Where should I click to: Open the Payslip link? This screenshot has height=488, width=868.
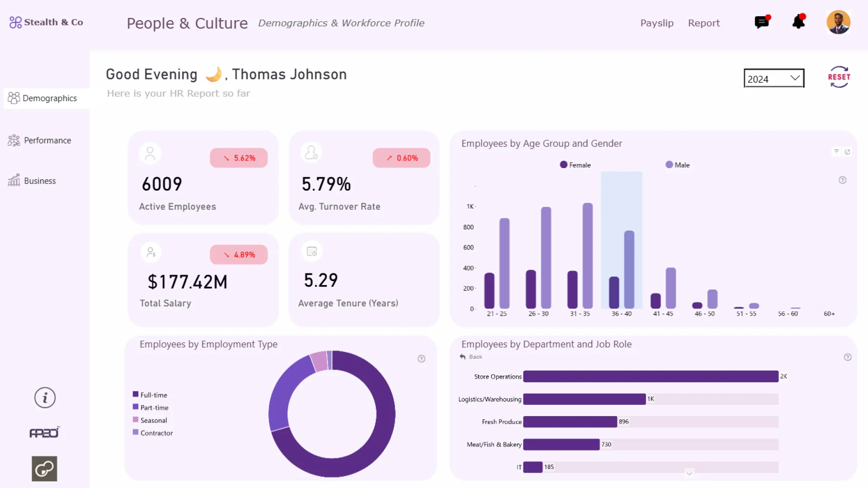coord(656,23)
